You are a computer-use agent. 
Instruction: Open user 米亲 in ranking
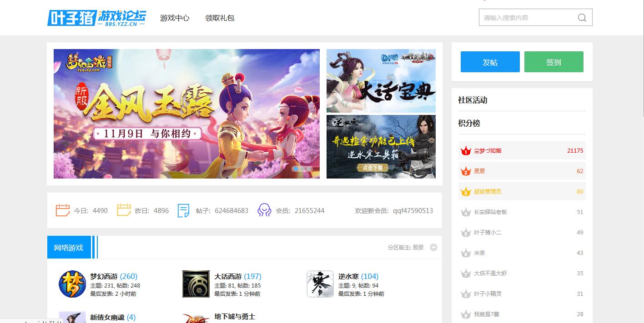coord(479,253)
